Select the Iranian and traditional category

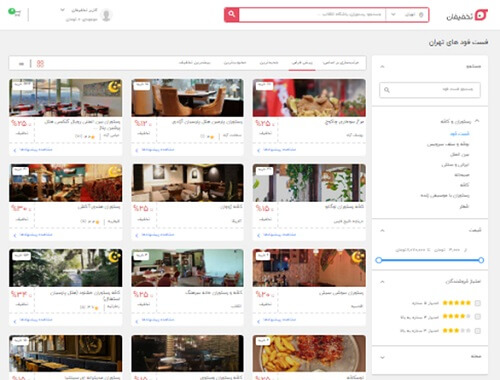coord(455,165)
